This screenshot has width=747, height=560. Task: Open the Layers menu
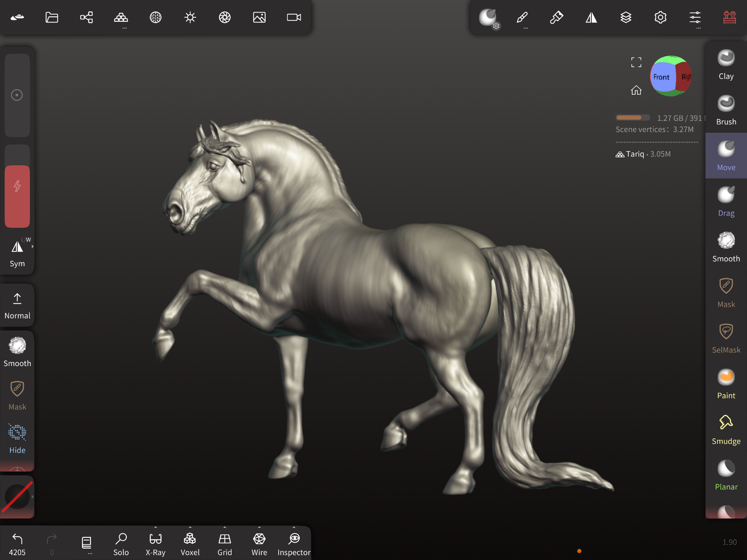tap(626, 17)
